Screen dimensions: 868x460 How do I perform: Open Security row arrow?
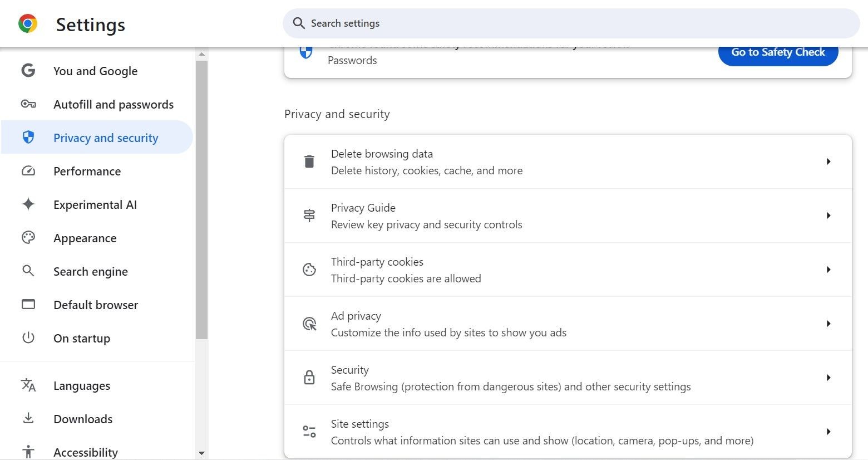pyautogui.click(x=828, y=378)
